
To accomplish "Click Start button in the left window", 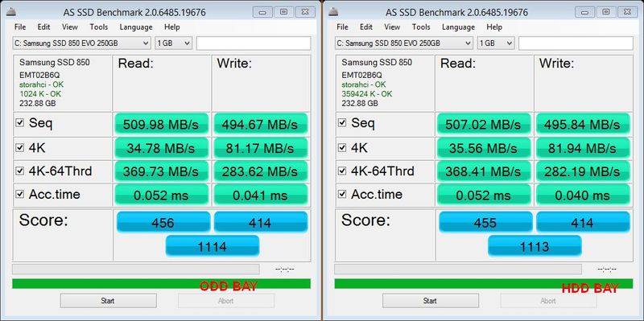I will 108,300.
